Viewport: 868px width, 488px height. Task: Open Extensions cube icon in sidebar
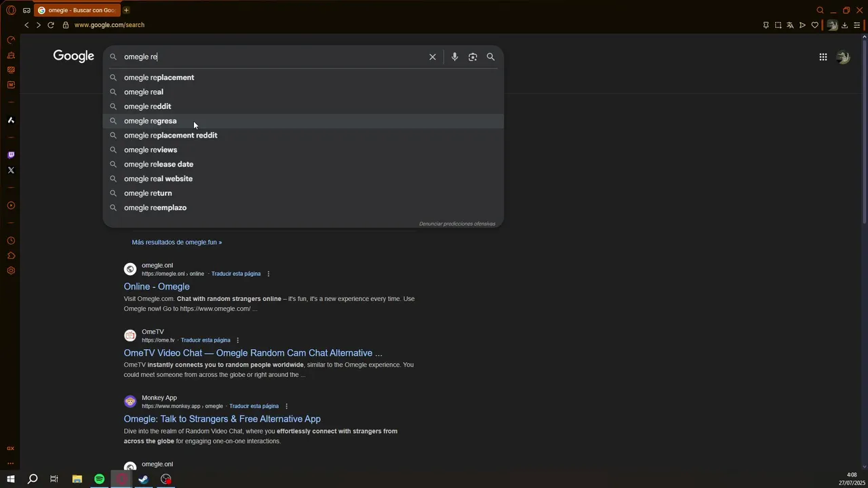(11, 256)
